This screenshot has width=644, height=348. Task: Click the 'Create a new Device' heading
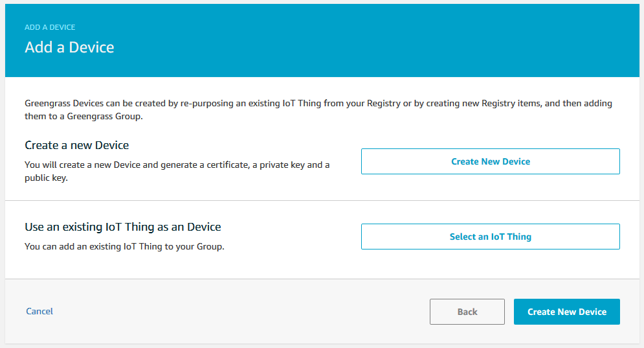[x=77, y=145]
